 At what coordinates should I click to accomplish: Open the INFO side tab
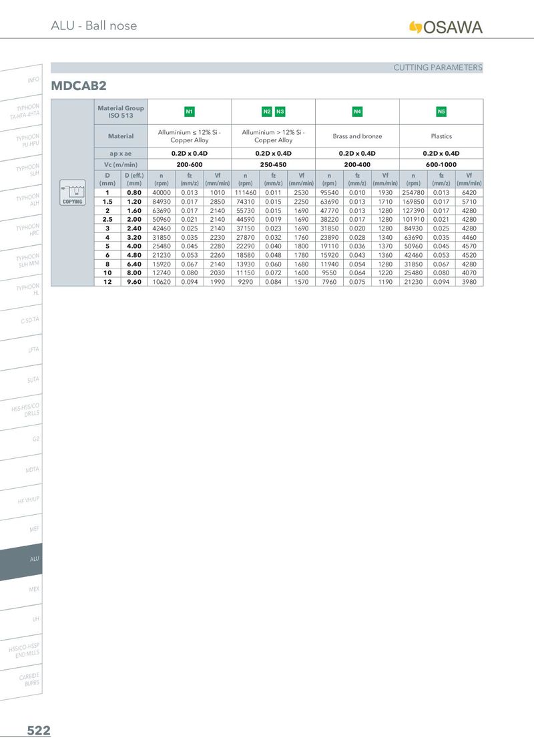click(x=33, y=79)
